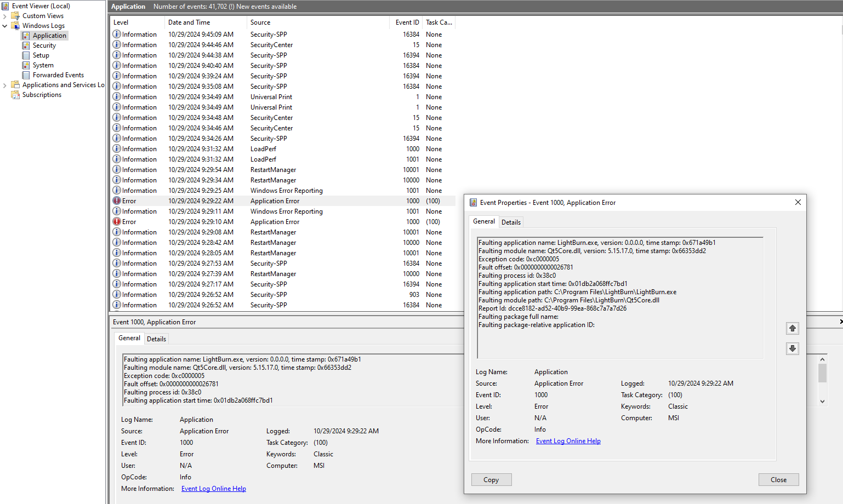Image resolution: width=843 pixels, height=504 pixels.
Task: Click the down arrow button in Event Properties
Action: 793,348
